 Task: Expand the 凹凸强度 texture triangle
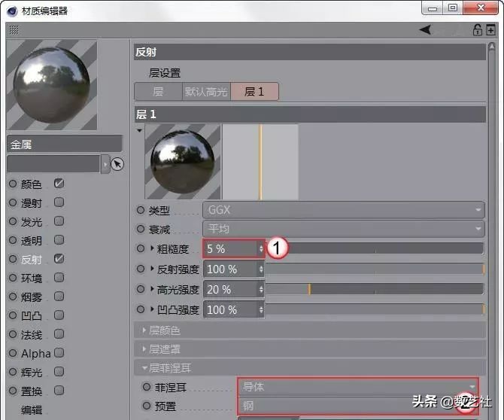tap(153, 309)
